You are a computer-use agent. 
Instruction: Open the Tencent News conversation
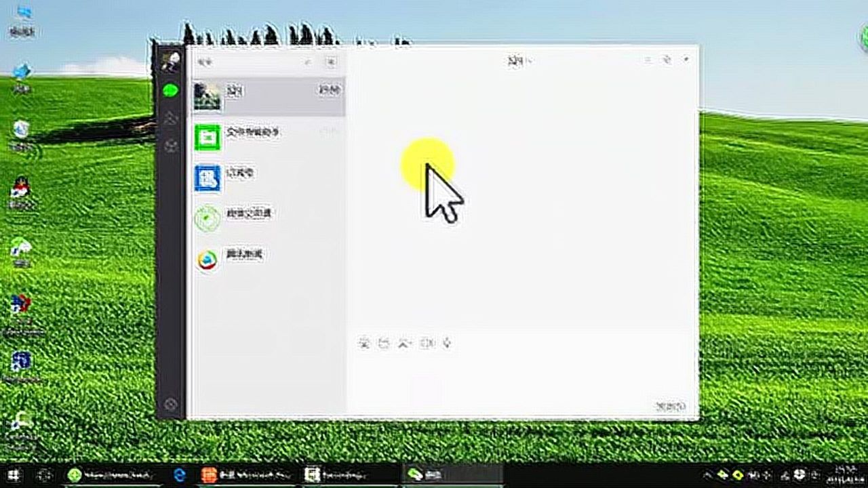(x=268, y=259)
